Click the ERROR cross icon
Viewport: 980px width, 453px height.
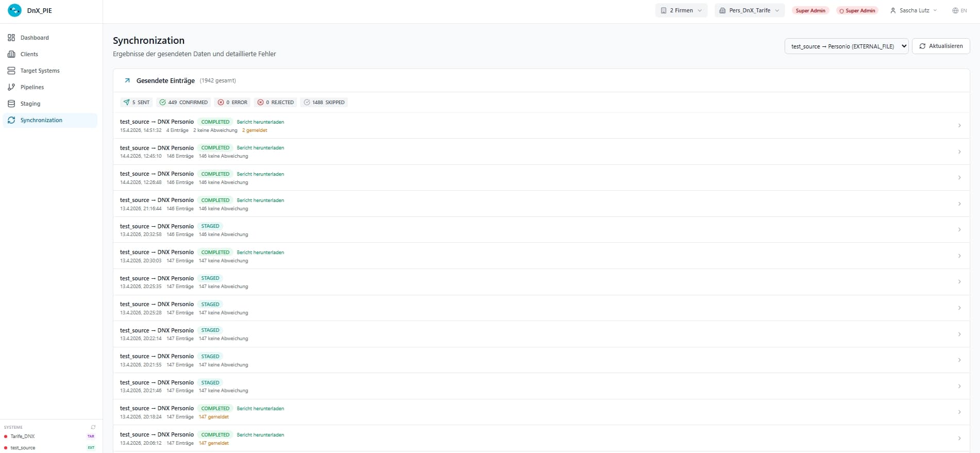pyautogui.click(x=221, y=102)
